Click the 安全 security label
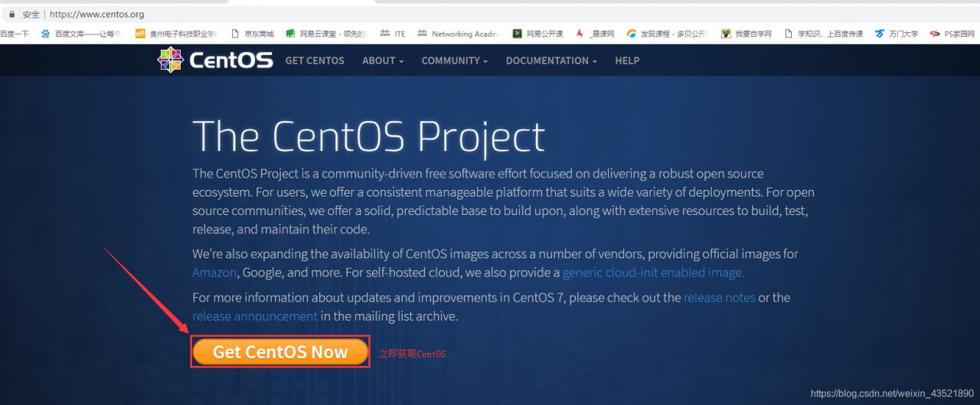 pos(31,15)
